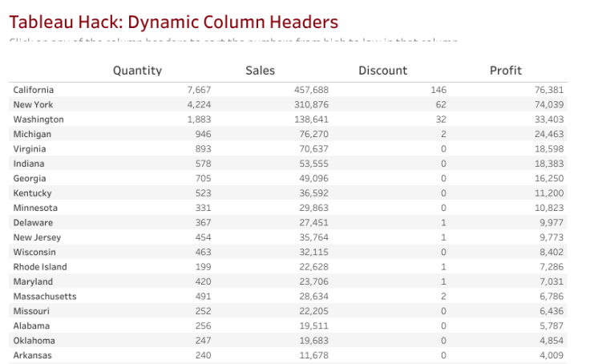Click the Arkansas state label

point(32,355)
